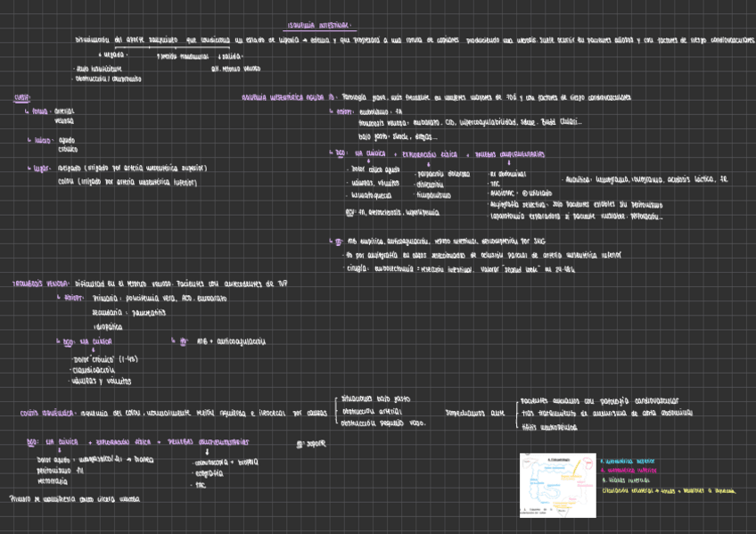Select the note 'Dolor cólico agudo'
This screenshot has width=756, height=534.
375,169
